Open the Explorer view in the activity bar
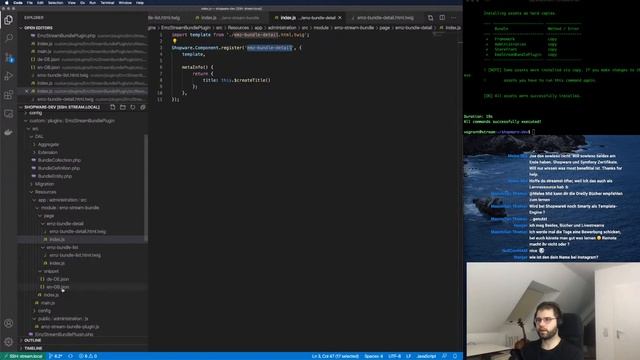 pyautogui.click(x=9, y=20)
